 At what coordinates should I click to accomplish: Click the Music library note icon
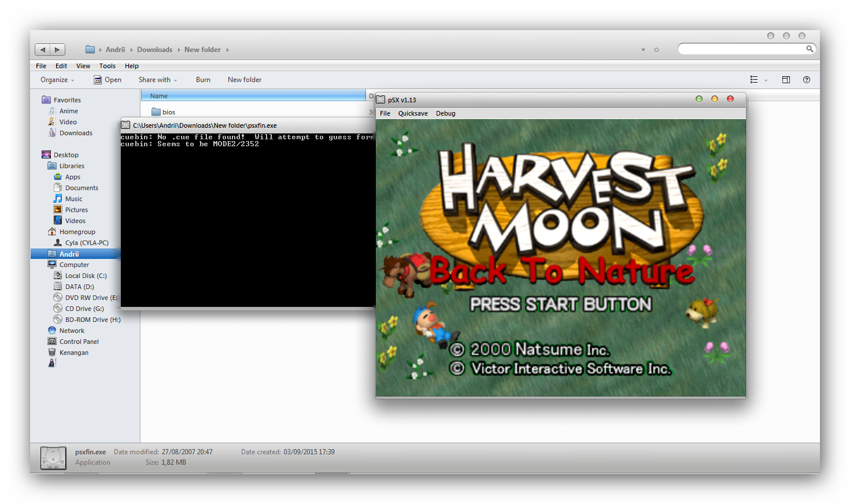(x=58, y=199)
